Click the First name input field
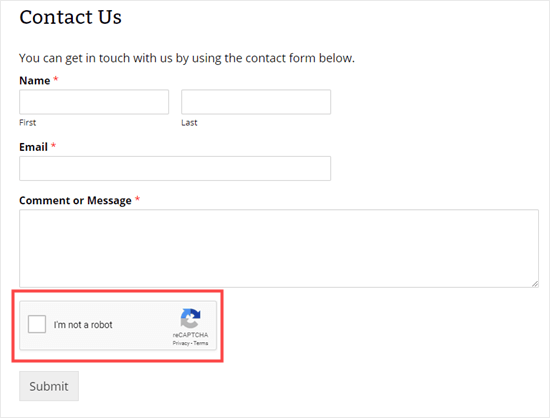Viewport: 550px width, 418px height. [94, 102]
